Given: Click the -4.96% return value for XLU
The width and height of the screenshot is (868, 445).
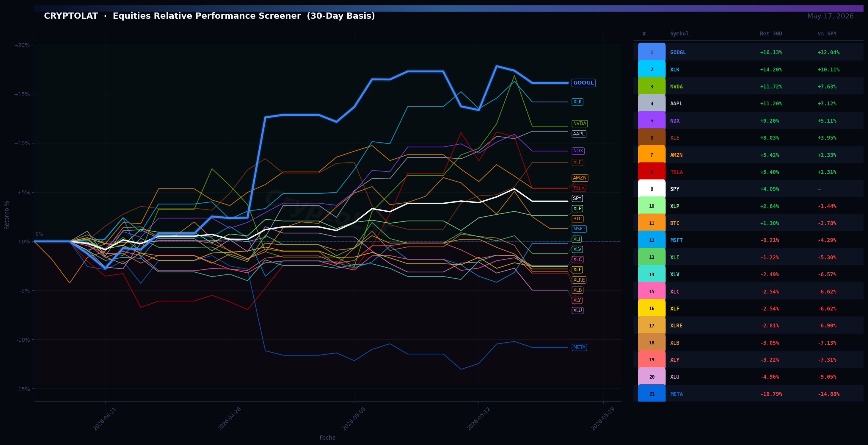Looking at the screenshot, I should pyautogui.click(x=769, y=377).
